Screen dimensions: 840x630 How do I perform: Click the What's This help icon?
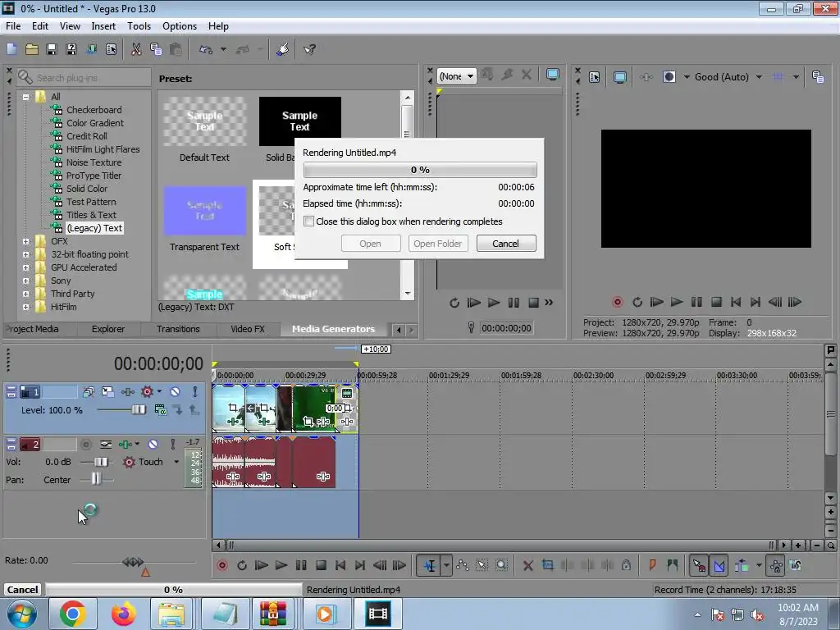point(309,49)
